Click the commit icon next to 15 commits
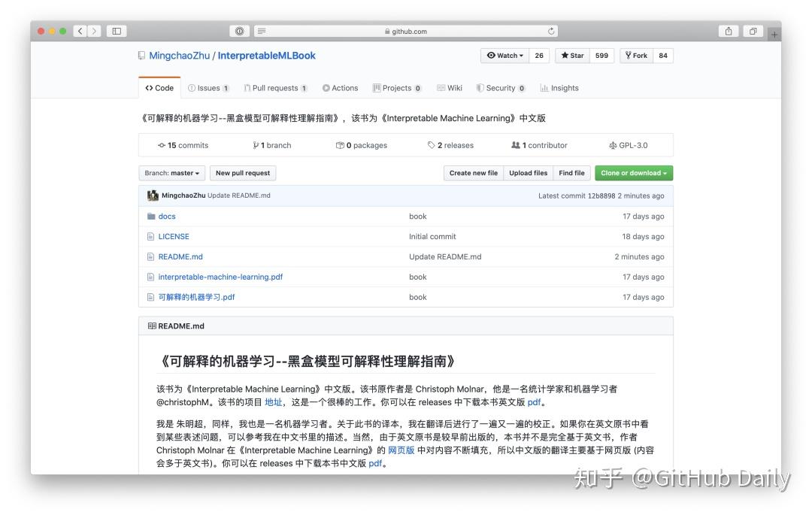The height and width of the screenshot is (515, 812). (x=160, y=145)
